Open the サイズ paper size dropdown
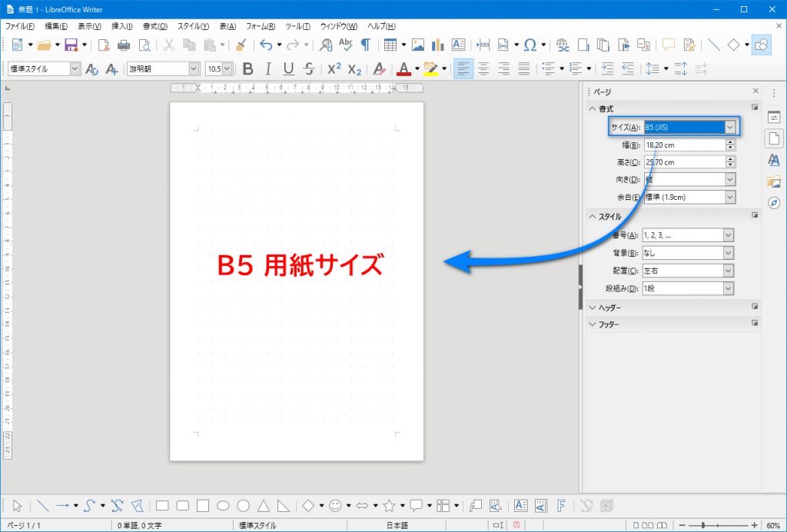 click(x=730, y=127)
